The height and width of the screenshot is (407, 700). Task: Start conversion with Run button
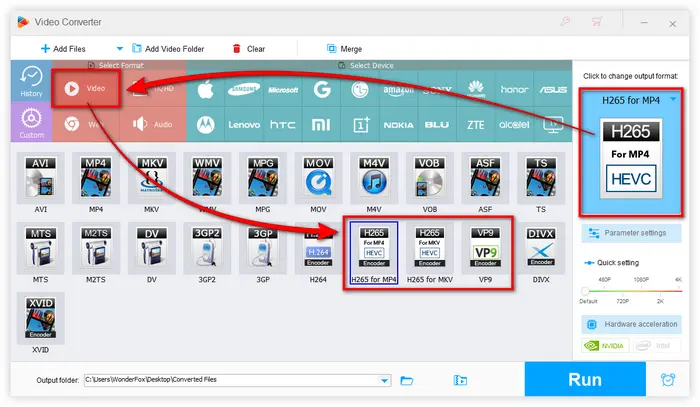tap(585, 379)
